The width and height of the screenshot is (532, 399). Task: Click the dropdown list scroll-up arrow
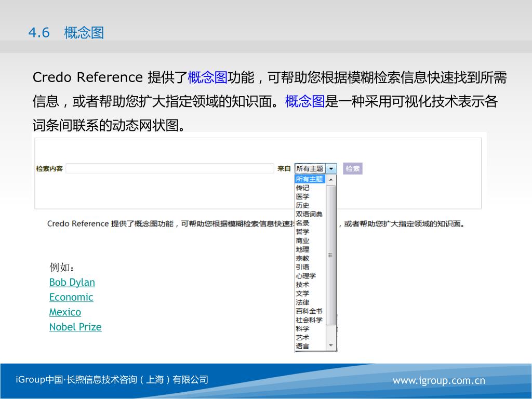coord(331,180)
